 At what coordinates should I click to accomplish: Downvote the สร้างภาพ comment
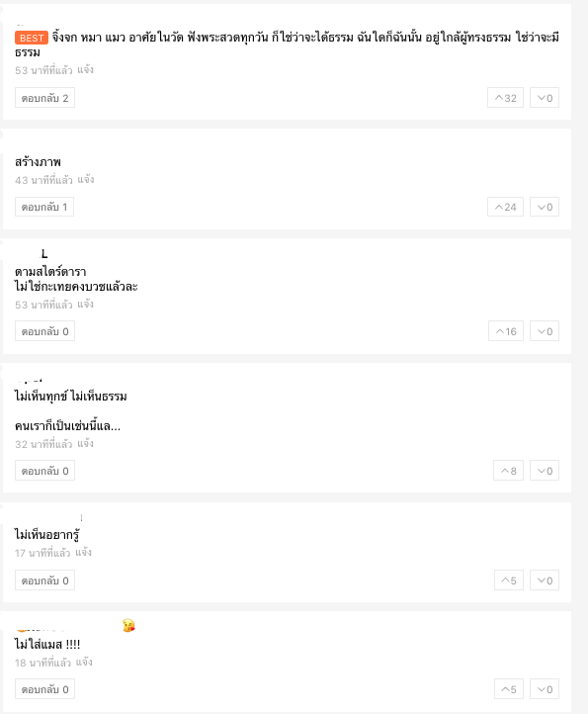coord(545,208)
